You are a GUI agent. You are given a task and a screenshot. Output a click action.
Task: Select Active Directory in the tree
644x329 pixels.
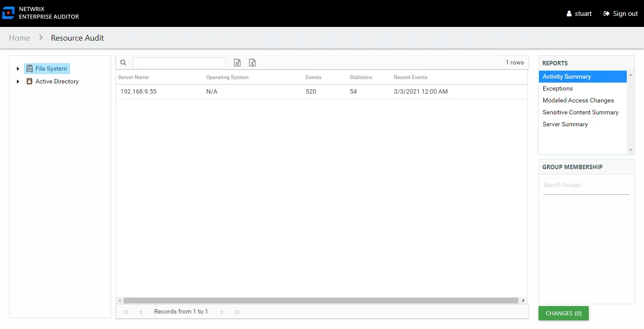click(x=57, y=81)
